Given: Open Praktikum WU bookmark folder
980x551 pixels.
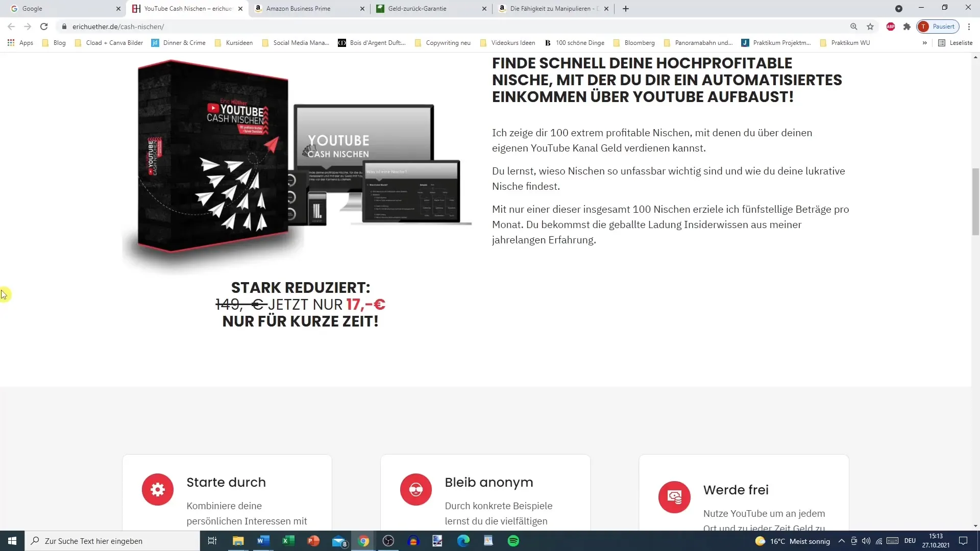Looking at the screenshot, I should 845,43.
